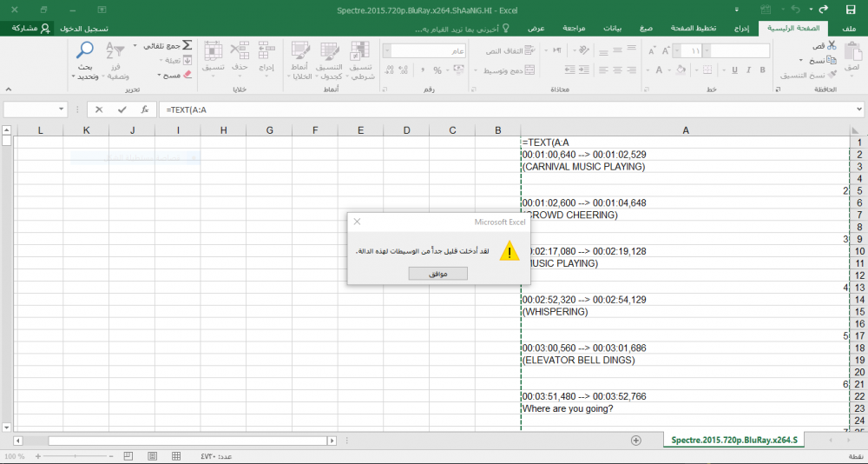Open the number format dropdown showing عام
868x464 pixels.
click(x=386, y=51)
